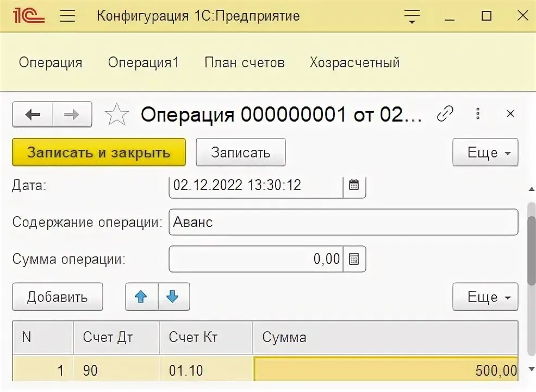The image size is (536, 392).
Task: Go back with the left arrow button
Action: click(x=33, y=115)
